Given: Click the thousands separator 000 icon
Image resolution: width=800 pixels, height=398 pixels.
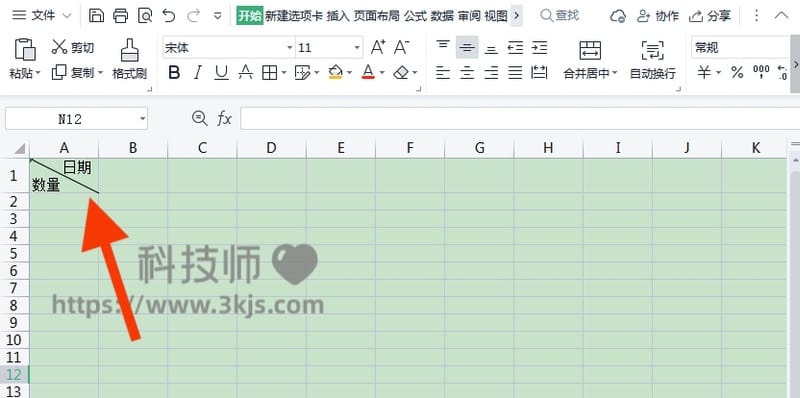Looking at the screenshot, I should (x=761, y=72).
